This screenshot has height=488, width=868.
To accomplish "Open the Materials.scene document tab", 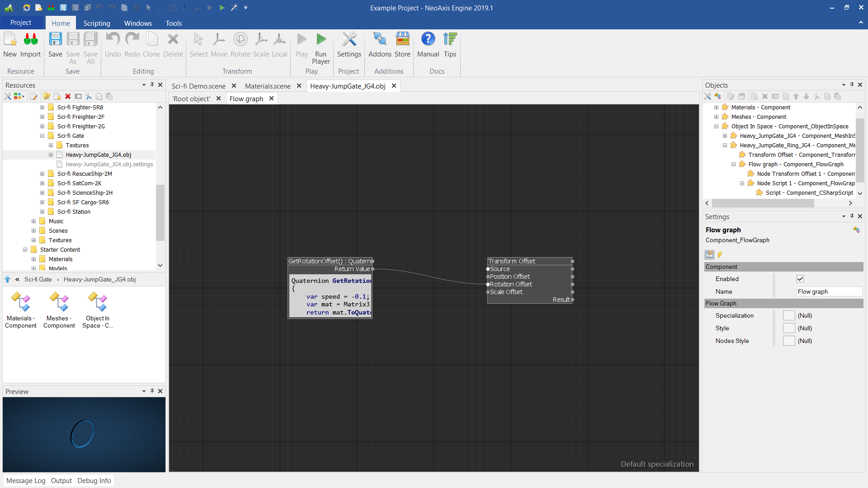I will coord(268,86).
